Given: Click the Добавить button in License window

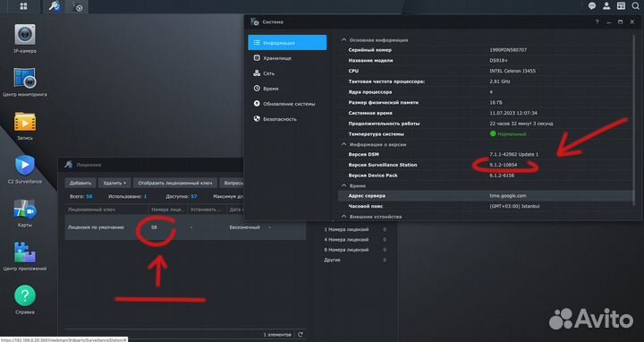Looking at the screenshot, I should pyautogui.click(x=80, y=183).
